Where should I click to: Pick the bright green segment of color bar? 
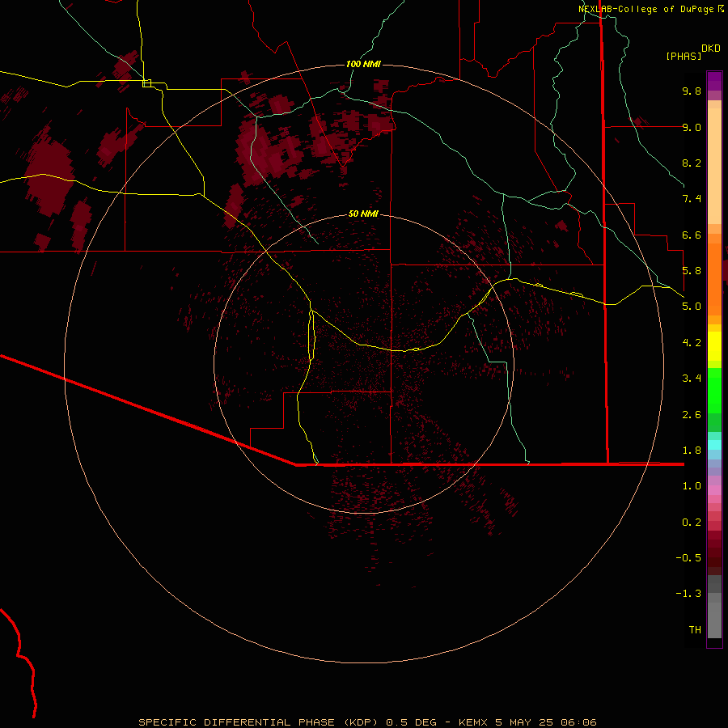(714, 391)
